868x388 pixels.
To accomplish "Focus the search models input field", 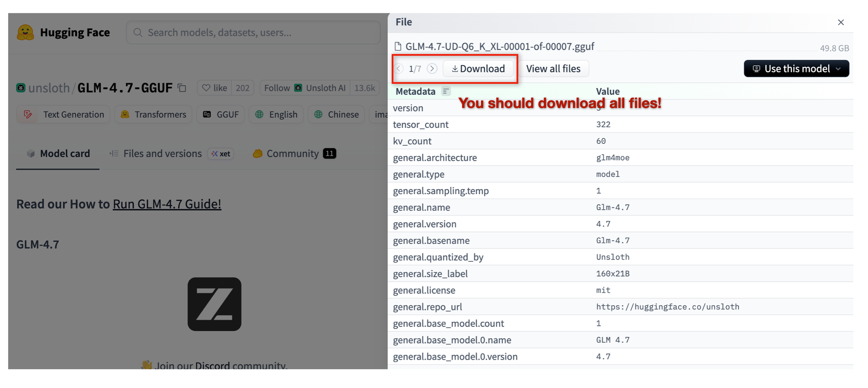I will (x=254, y=33).
